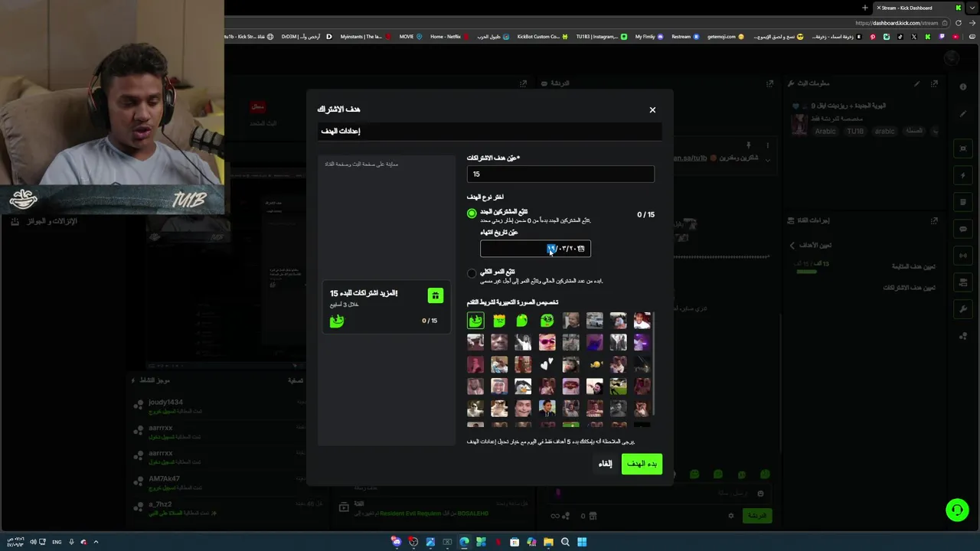Click the info icon in the right sidebar
Image resolution: width=980 pixels, height=551 pixels.
point(963,87)
